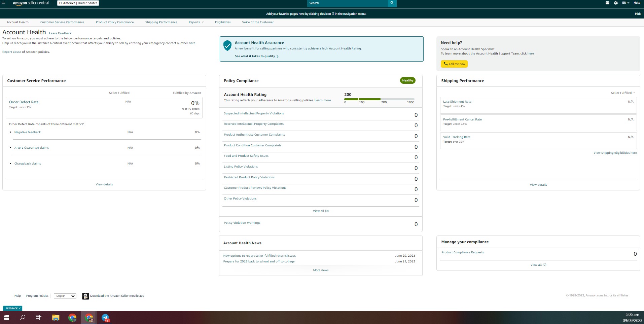
Task: Open Telegram from the taskbar
Action: point(105,318)
